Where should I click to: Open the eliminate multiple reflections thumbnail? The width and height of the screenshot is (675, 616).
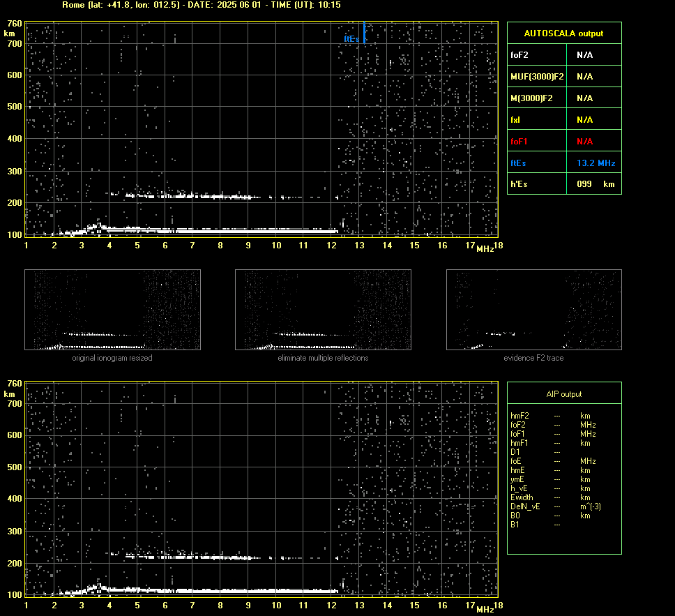click(x=323, y=310)
